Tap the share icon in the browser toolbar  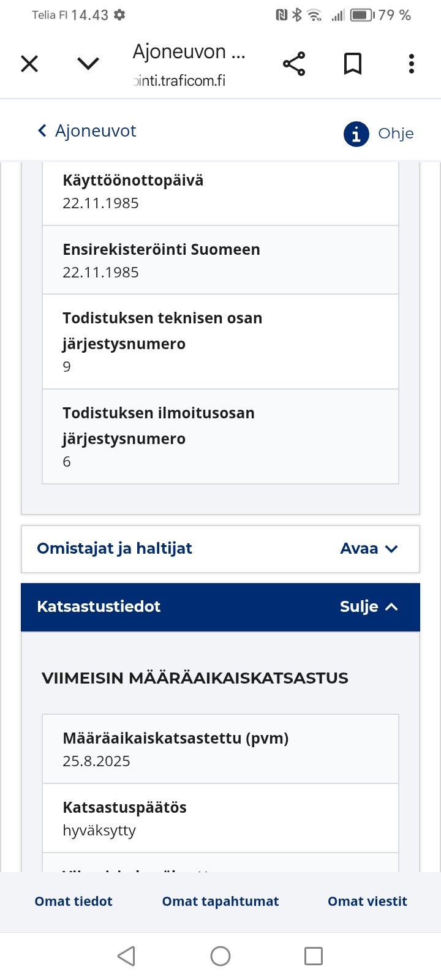[x=293, y=63]
